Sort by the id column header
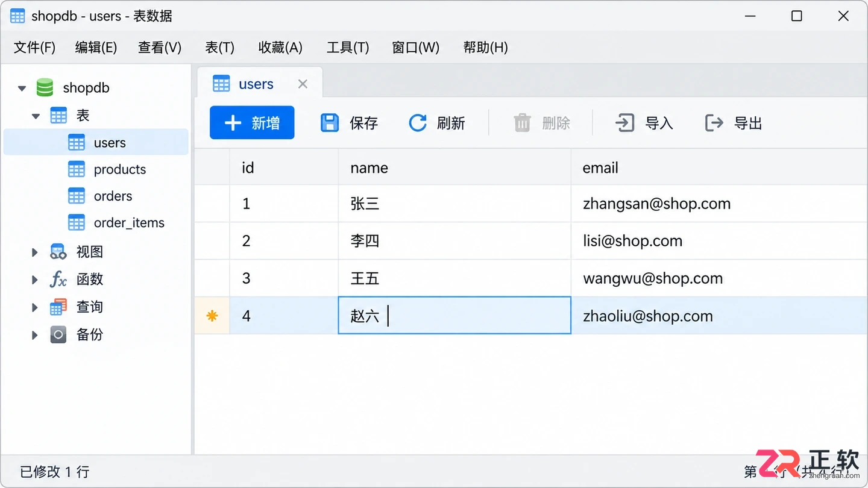Screen dimensions: 868x488 point(284,167)
